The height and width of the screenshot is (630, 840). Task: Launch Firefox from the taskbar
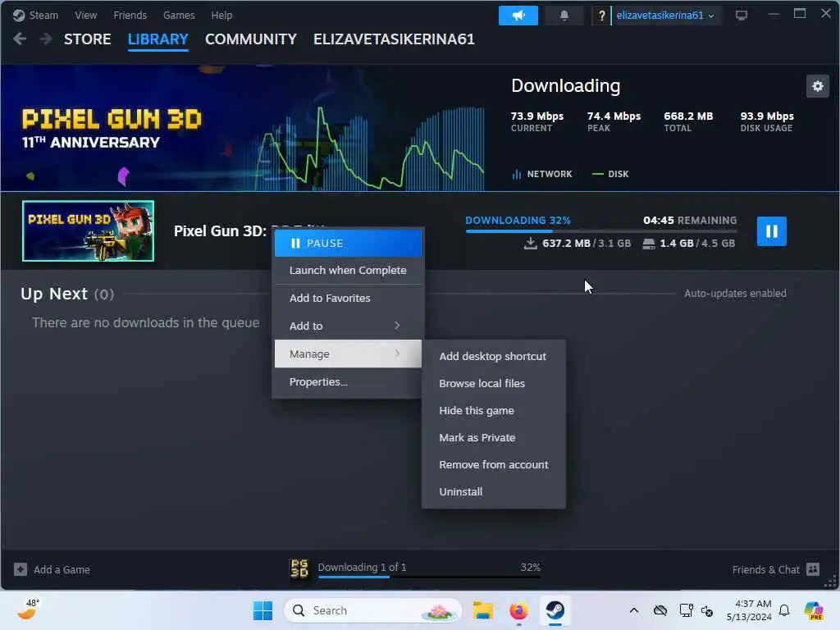pos(518,610)
